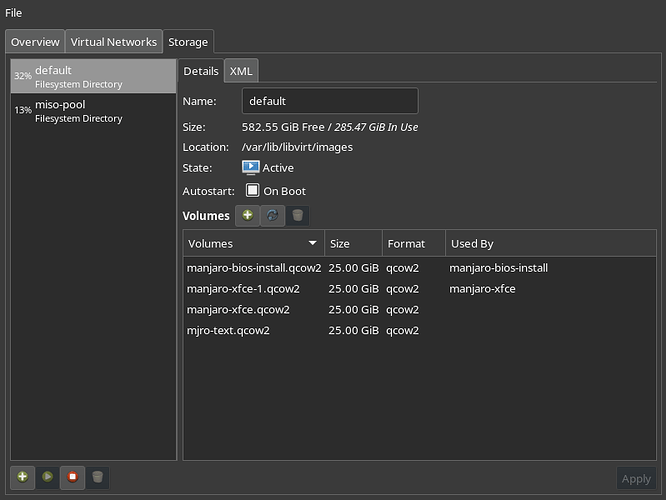
Task: Click the delete volume trash icon
Action: [x=297, y=215]
